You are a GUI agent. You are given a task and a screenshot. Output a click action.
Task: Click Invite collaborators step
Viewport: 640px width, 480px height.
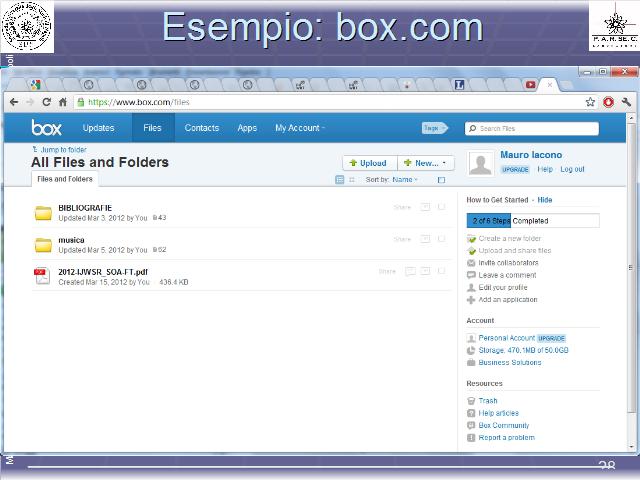click(x=508, y=263)
